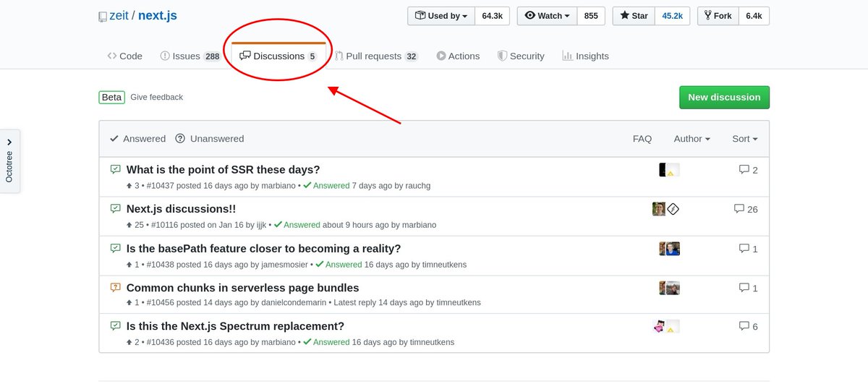This screenshot has width=868, height=392.
Task: Click the Issues count badge 288
Action: (x=212, y=56)
